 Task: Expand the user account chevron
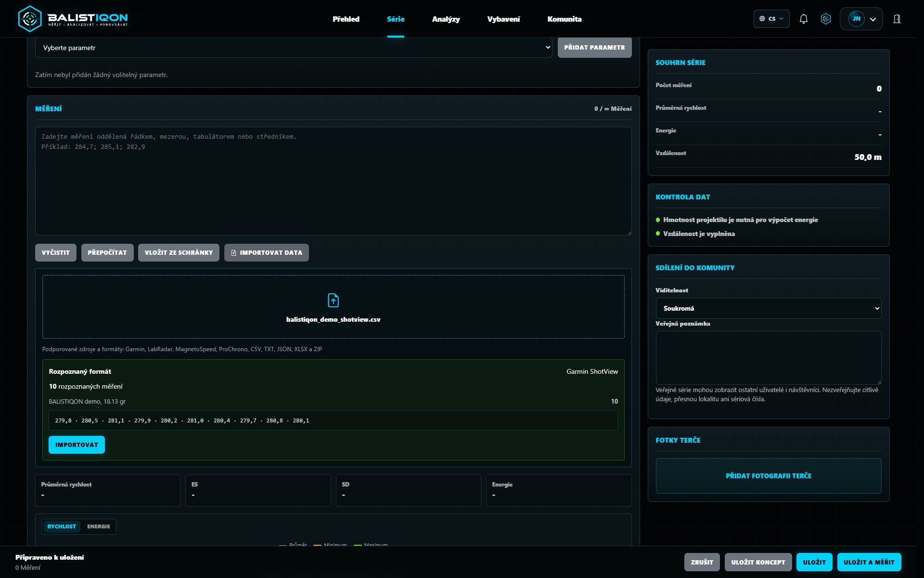click(873, 19)
